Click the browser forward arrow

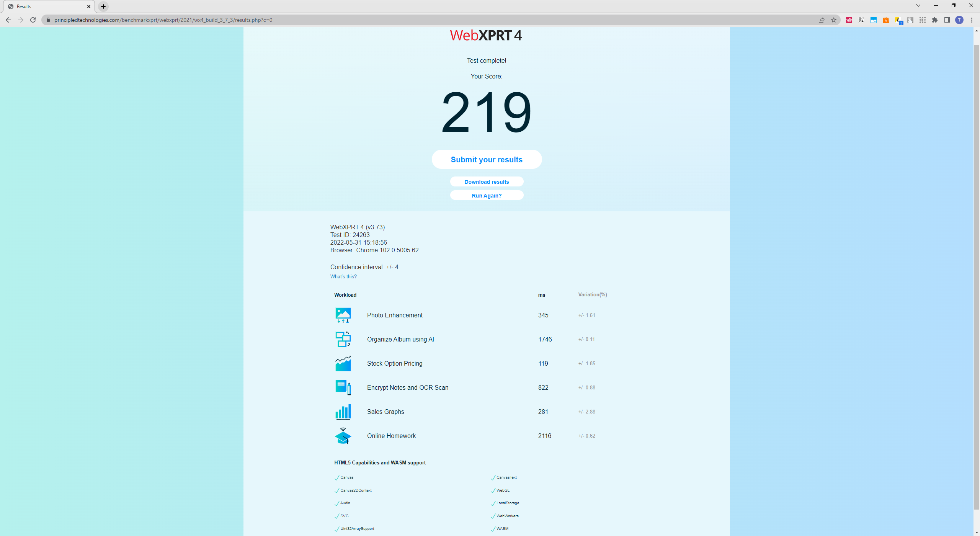coord(21,20)
